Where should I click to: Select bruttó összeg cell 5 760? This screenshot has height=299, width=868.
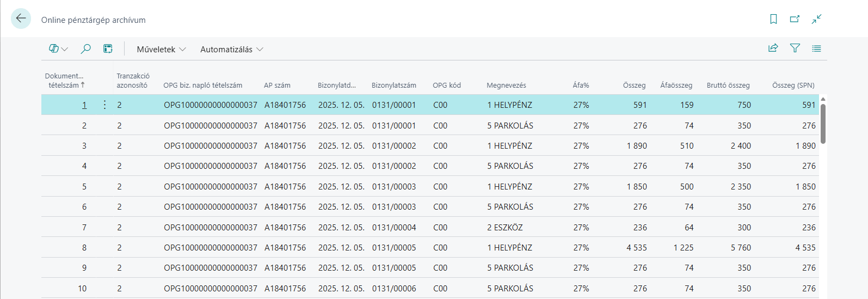[x=741, y=248]
